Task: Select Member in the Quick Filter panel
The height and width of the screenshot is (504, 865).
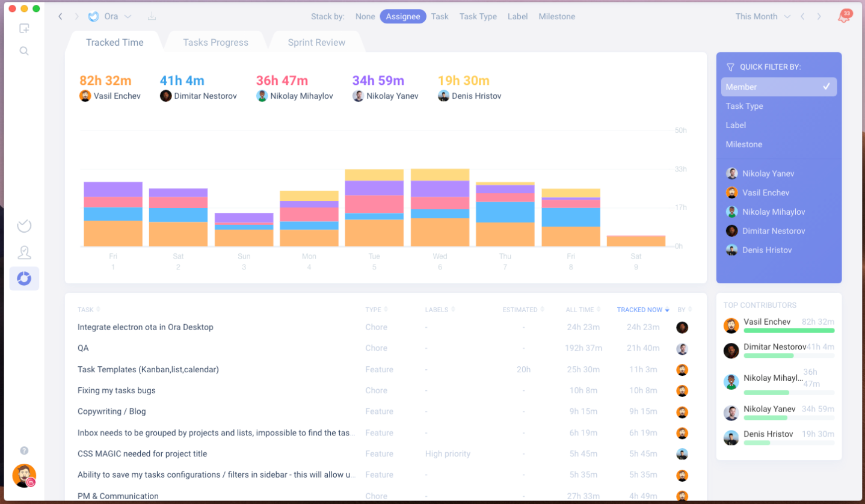Action: 779,87
